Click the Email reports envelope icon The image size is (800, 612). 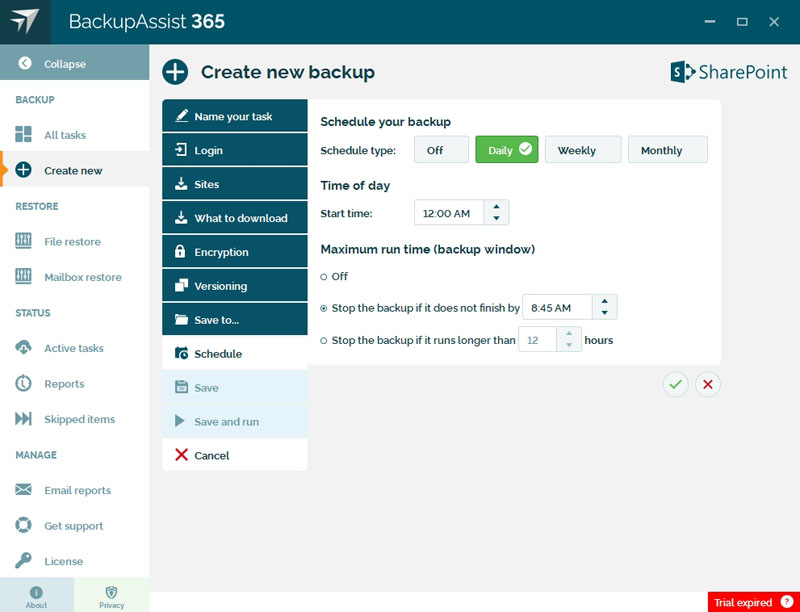[23, 490]
